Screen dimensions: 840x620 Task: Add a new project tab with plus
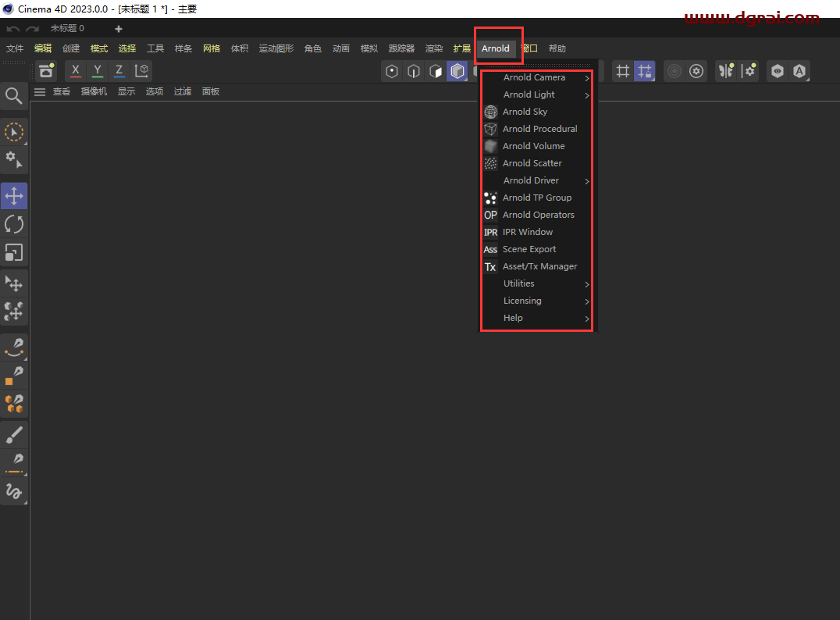coord(119,29)
